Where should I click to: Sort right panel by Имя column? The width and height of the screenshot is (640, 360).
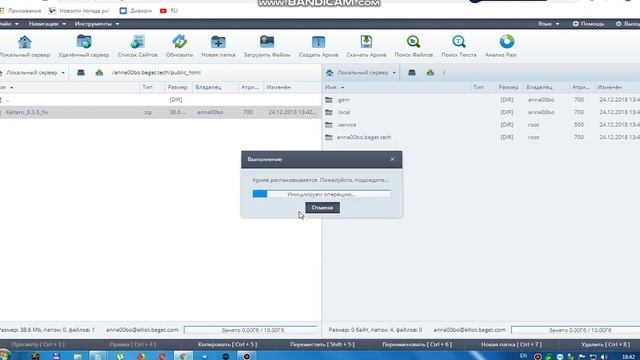pos(334,87)
